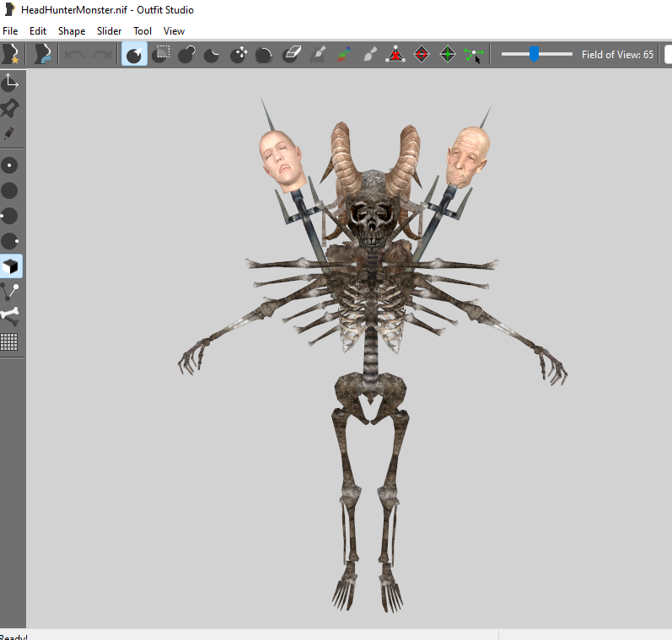Select the Weight paint brush tool
The image size is (672, 640).
click(x=318, y=55)
